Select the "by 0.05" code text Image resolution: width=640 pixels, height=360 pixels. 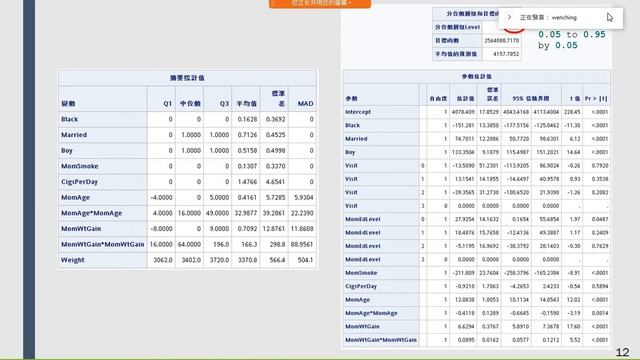(x=558, y=45)
